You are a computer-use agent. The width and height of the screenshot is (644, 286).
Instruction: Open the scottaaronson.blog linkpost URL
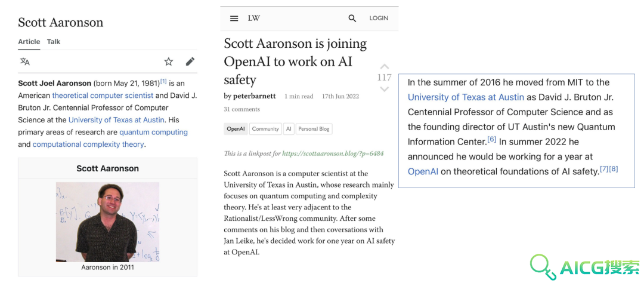point(333,153)
